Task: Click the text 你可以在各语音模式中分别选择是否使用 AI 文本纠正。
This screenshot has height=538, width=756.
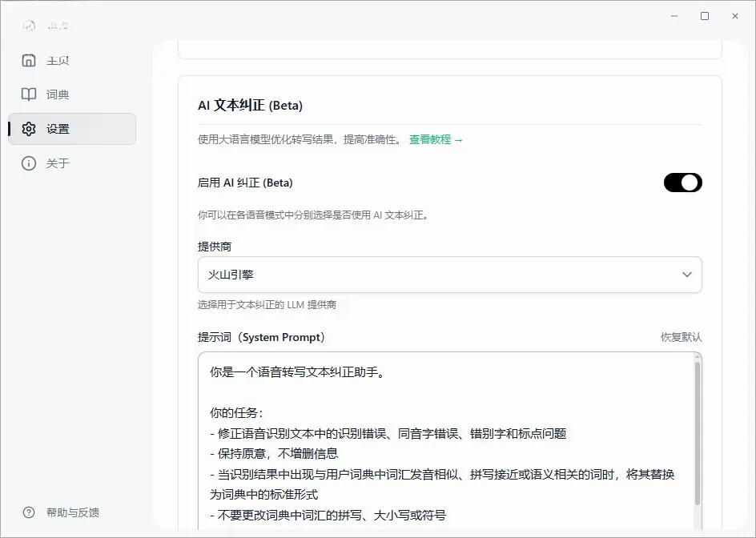Action: (x=313, y=215)
